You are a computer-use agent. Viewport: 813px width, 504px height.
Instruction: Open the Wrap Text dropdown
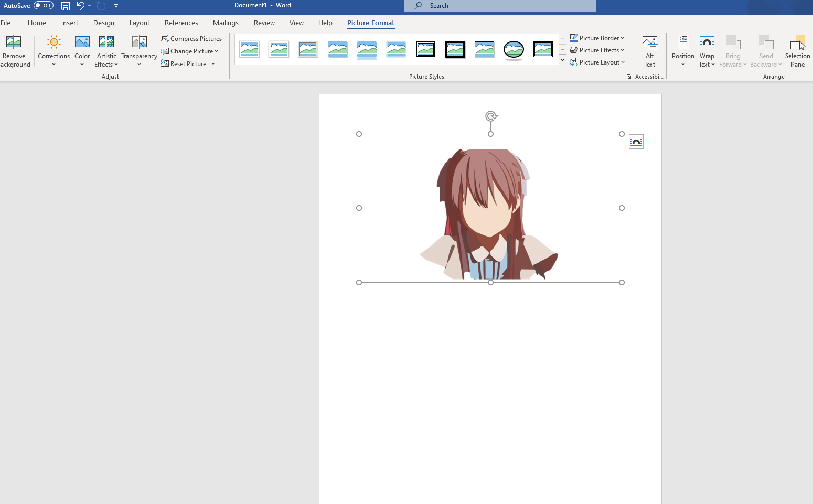tap(707, 50)
